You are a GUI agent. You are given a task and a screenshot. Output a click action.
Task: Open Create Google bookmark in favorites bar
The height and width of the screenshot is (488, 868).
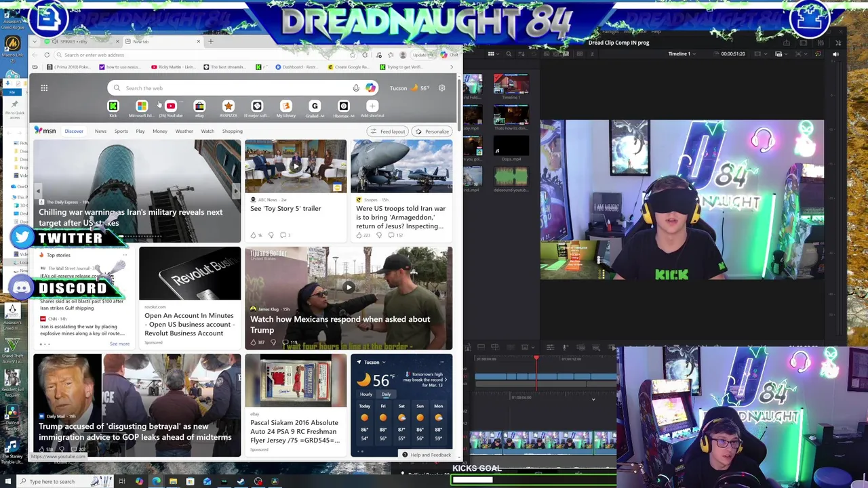349,67
